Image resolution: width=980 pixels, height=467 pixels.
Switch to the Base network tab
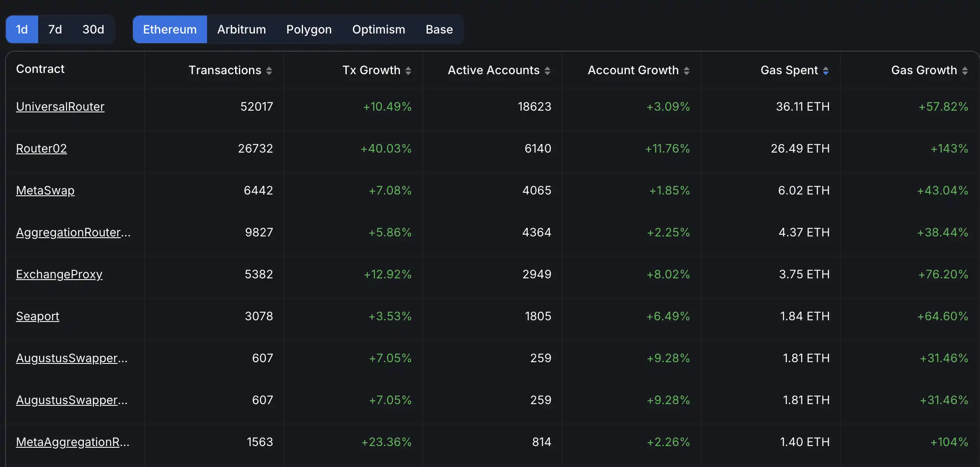point(439,29)
